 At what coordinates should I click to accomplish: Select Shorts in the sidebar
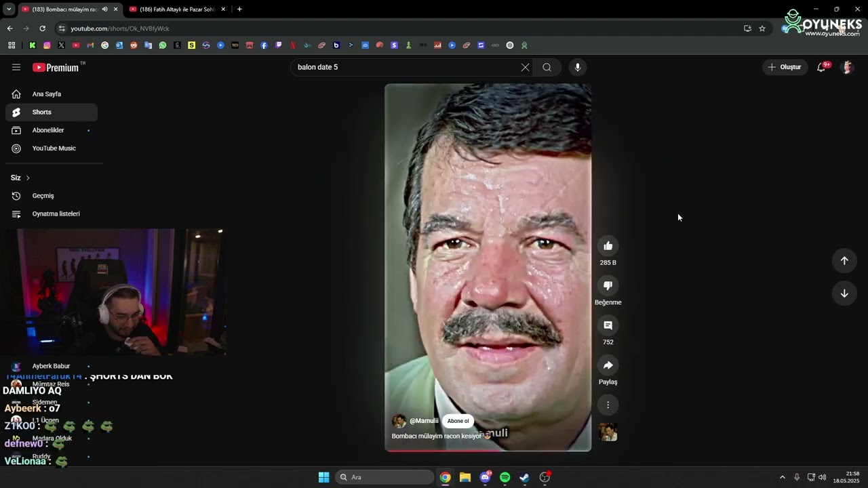[x=52, y=112]
